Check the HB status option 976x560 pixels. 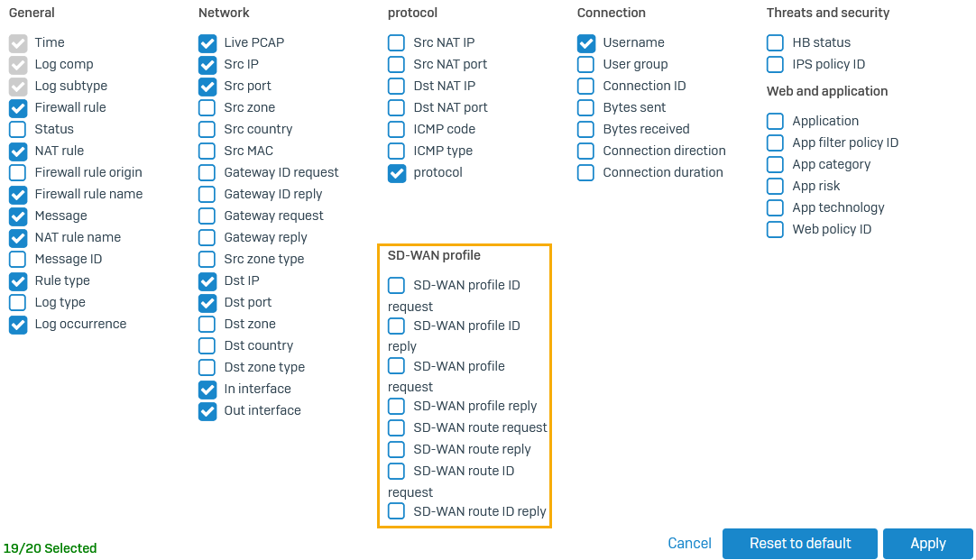pos(775,42)
